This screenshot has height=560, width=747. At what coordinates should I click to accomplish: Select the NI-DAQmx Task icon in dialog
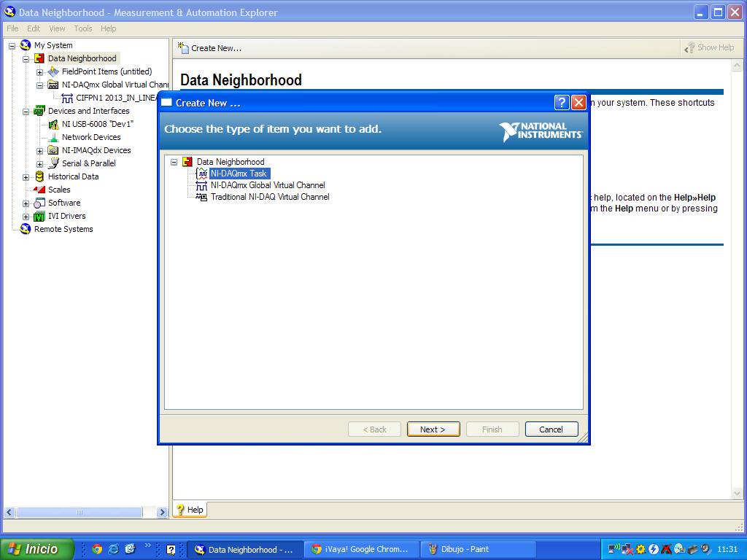(x=202, y=174)
